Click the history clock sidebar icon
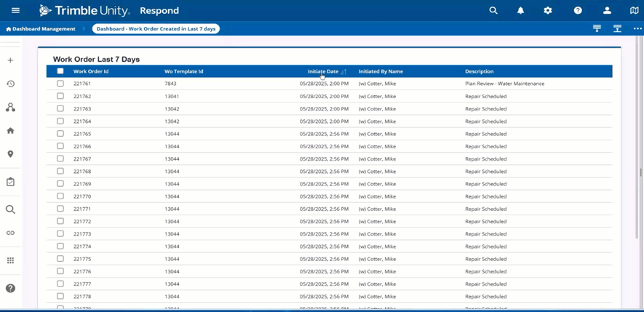The image size is (644, 312). pos(11,84)
